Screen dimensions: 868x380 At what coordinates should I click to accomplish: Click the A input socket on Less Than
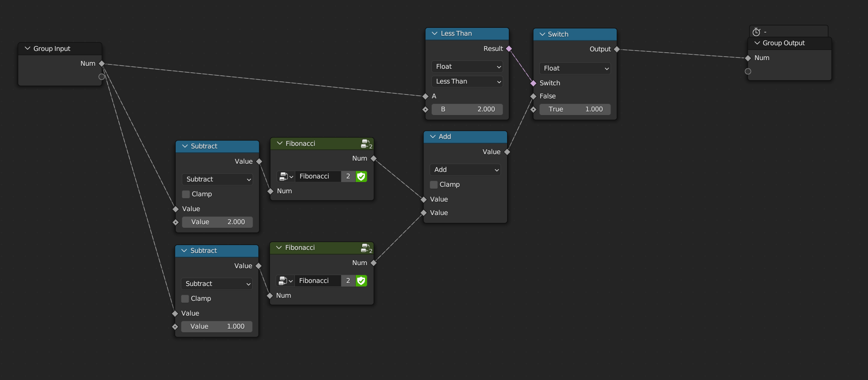tap(425, 96)
